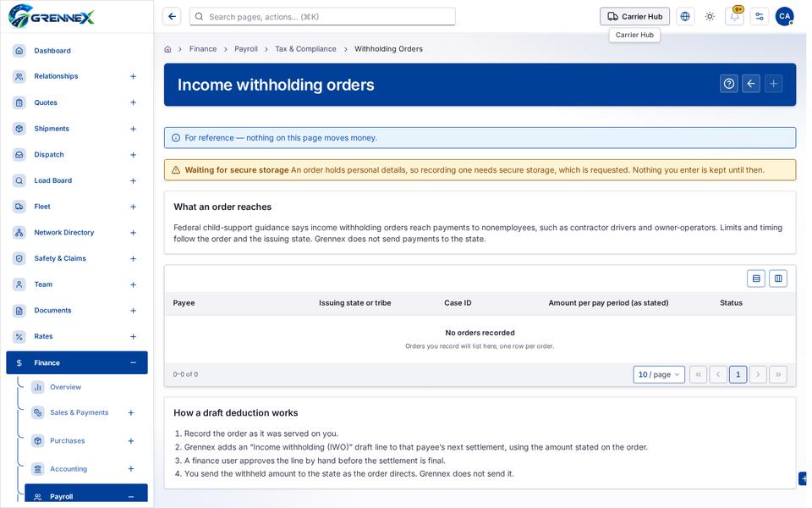Image resolution: width=812 pixels, height=508 pixels.
Task: Select page 1 in pagination
Action: (738, 374)
